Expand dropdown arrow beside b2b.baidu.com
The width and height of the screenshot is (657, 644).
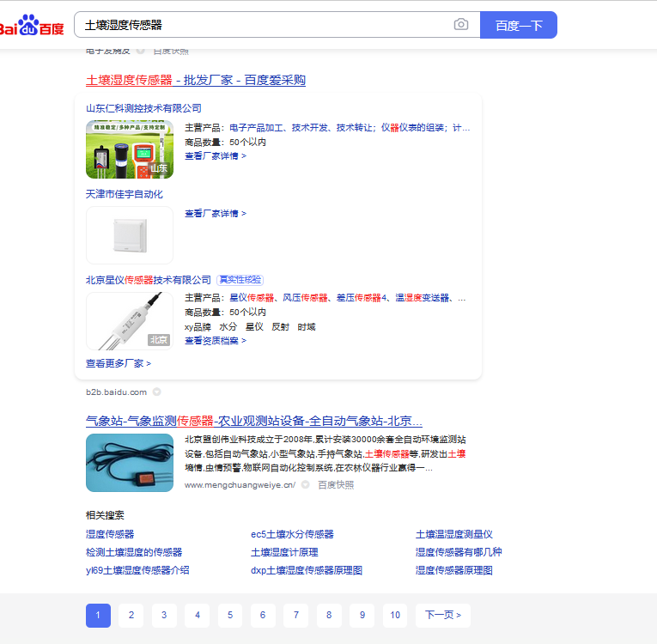click(156, 392)
